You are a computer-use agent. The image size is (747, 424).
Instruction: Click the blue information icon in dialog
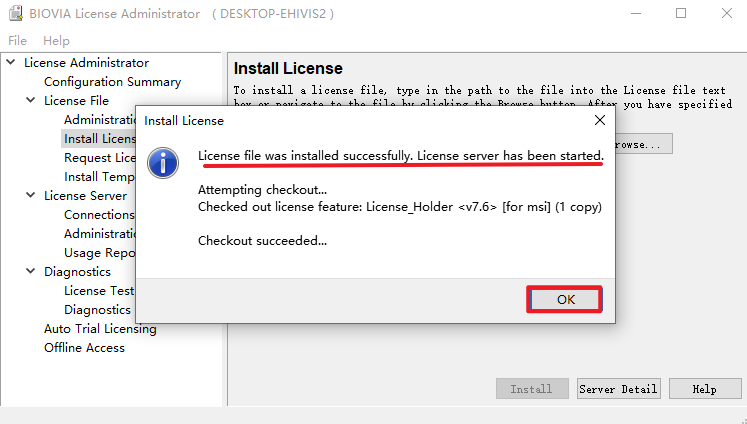coord(163,161)
